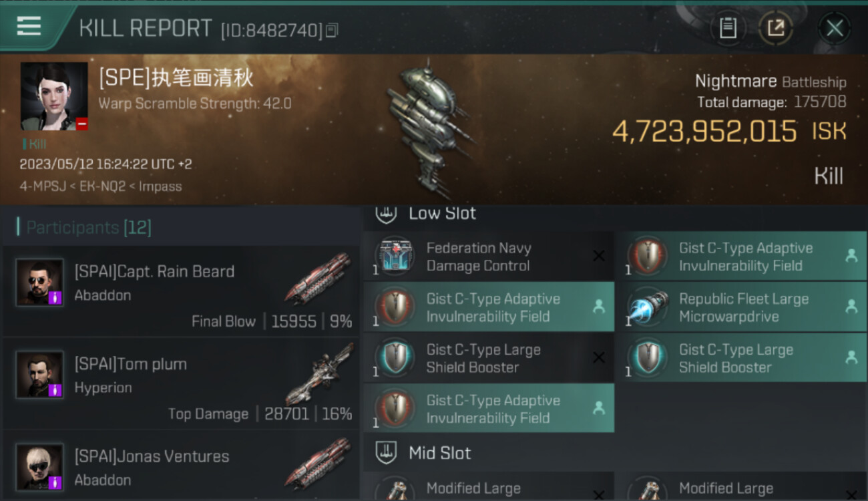Open the hamburger menu icon

click(x=29, y=26)
